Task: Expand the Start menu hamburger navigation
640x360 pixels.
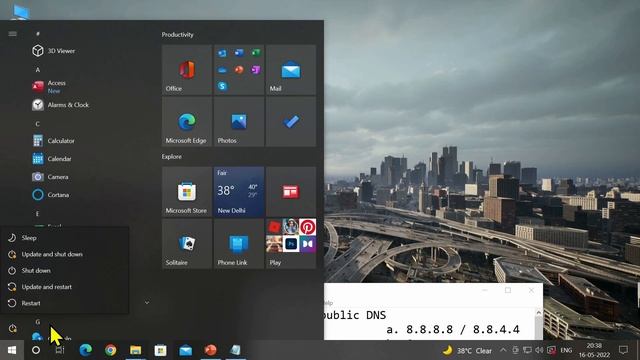Action: coord(12,34)
